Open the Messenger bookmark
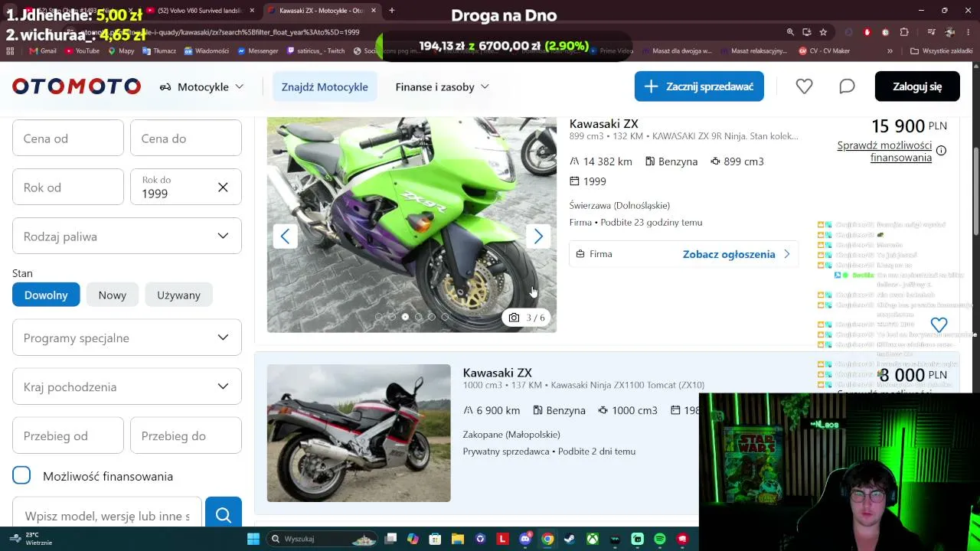 [x=258, y=51]
